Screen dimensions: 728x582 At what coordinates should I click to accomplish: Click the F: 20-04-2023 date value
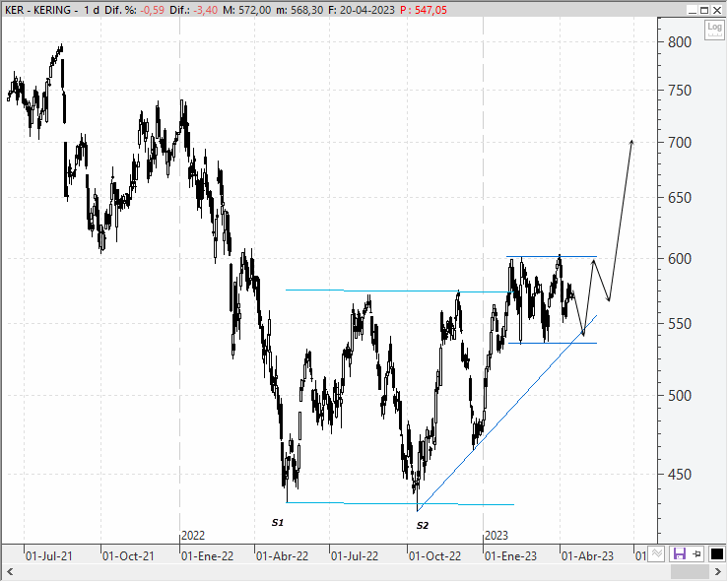(x=362, y=10)
